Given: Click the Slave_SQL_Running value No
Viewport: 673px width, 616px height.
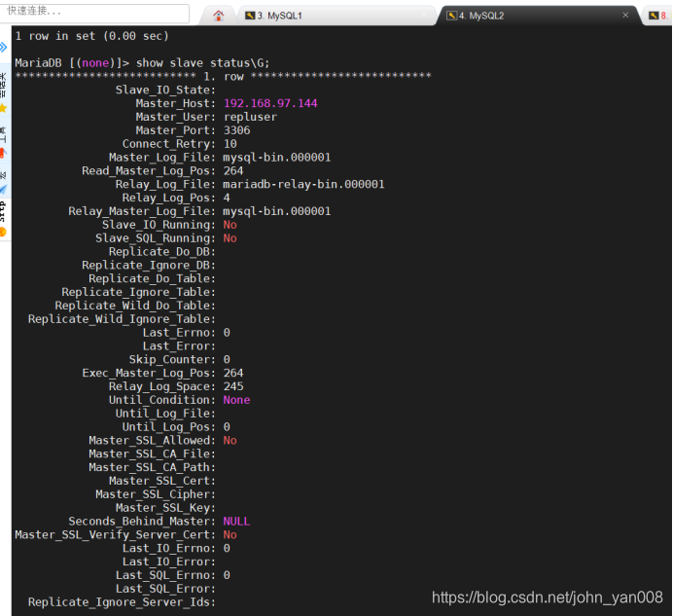Looking at the screenshot, I should coord(230,238).
